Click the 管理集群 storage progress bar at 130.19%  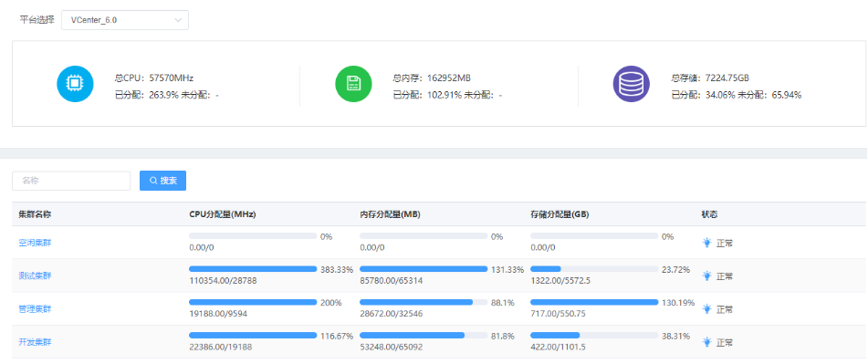click(594, 302)
